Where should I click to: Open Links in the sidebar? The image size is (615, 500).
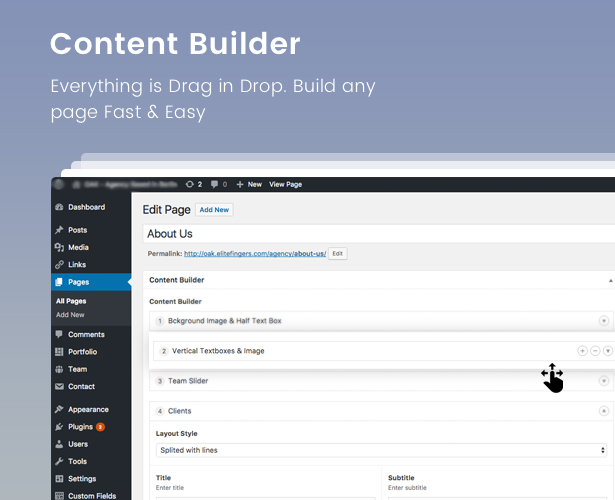tap(77, 265)
